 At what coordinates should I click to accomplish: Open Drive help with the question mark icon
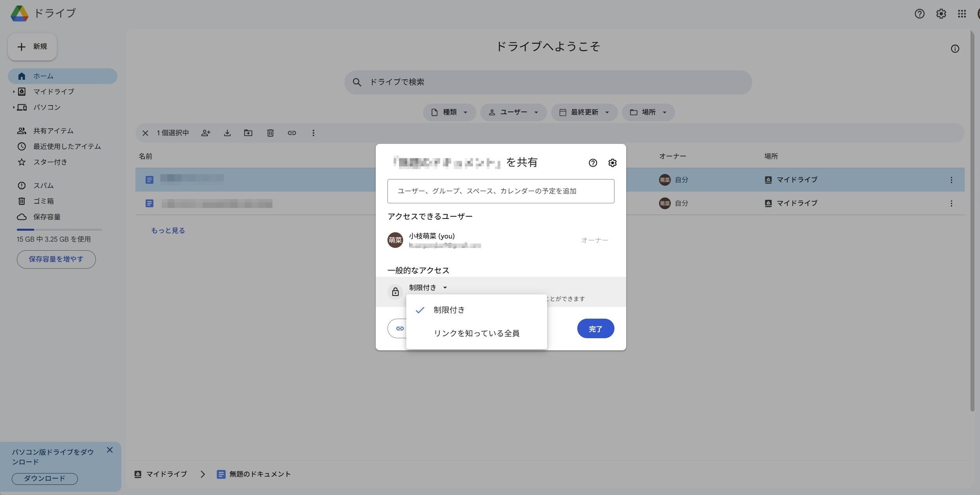tap(919, 14)
